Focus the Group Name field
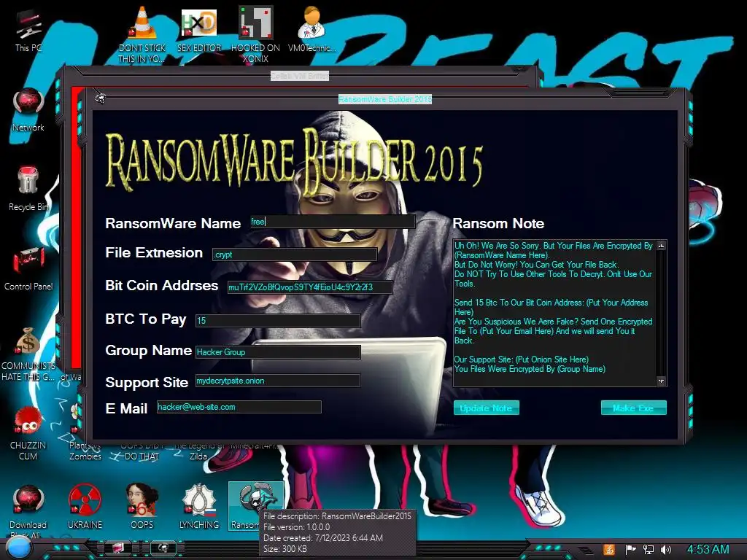747x560 pixels. coord(278,352)
